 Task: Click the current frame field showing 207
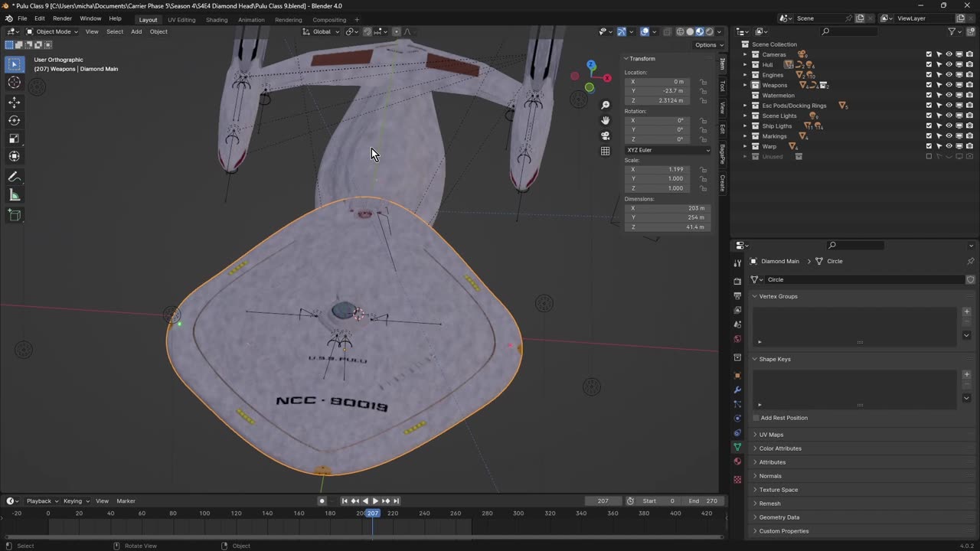(x=603, y=501)
